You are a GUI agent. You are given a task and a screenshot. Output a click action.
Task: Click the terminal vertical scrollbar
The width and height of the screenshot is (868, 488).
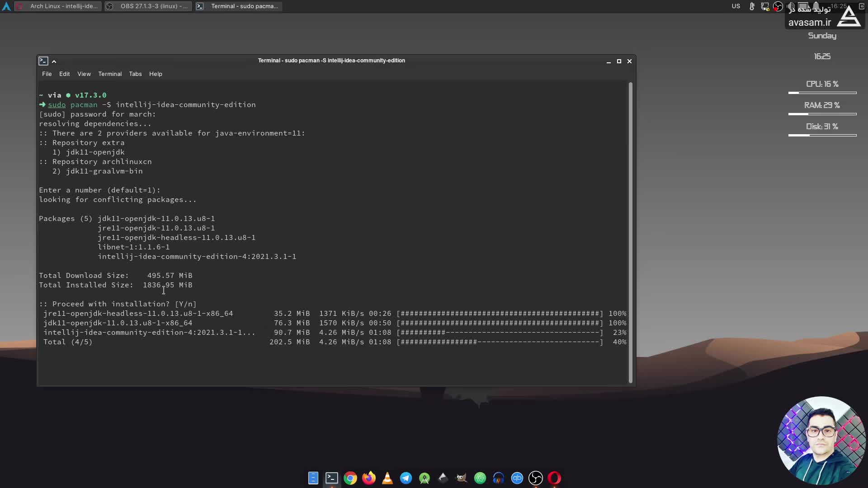point(630,233)
